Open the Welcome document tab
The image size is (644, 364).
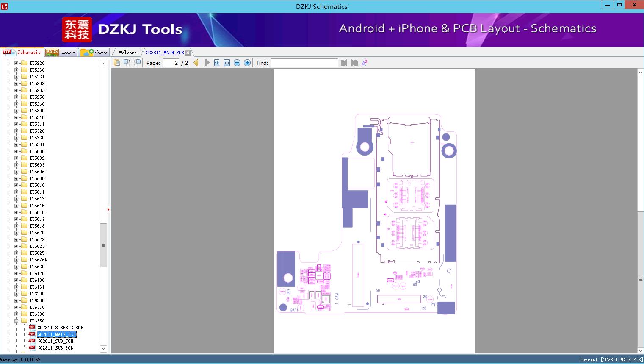point(128,53)
